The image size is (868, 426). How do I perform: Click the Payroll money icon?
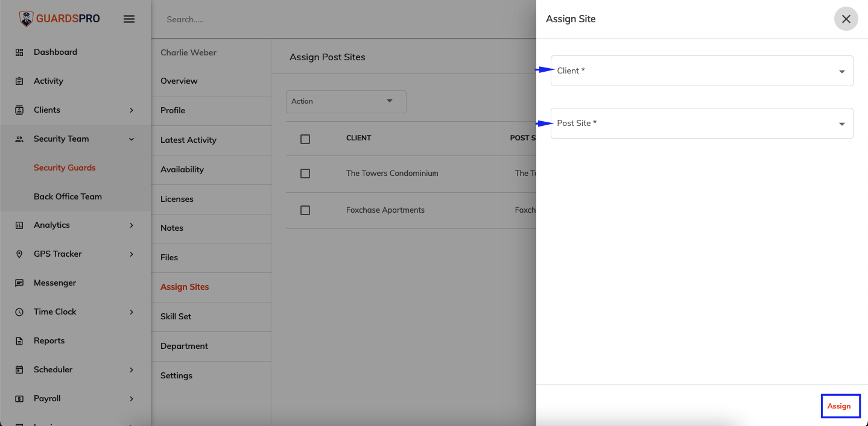click(19, 399)
